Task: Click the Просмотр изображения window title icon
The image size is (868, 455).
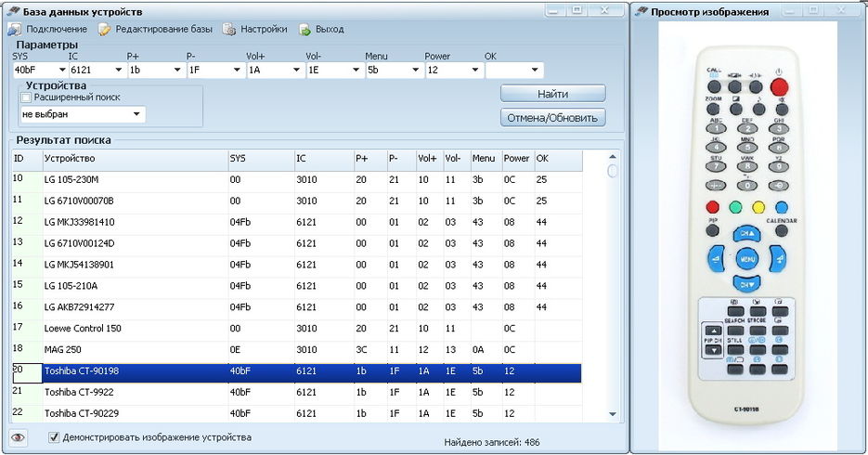Action: coord(641,11)
